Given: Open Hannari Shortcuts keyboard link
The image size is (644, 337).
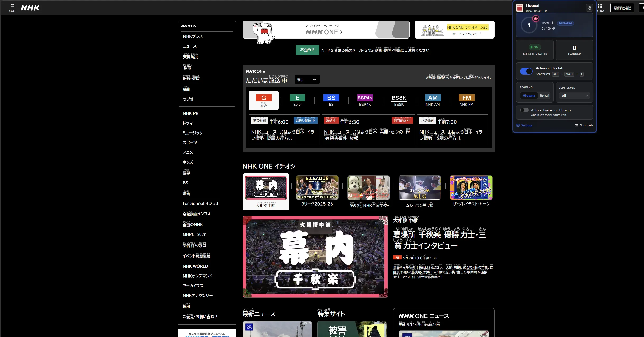Looking at the screenshot, I should (584, 125).
